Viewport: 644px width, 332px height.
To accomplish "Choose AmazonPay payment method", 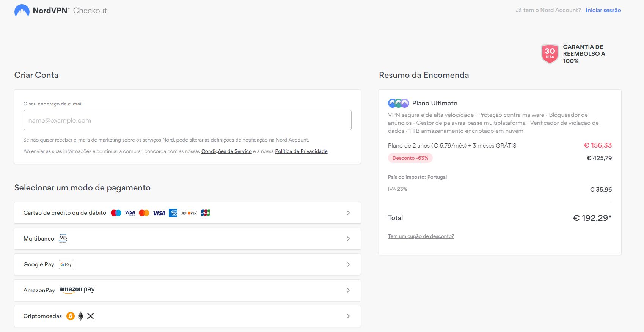I will pos(187,290).
